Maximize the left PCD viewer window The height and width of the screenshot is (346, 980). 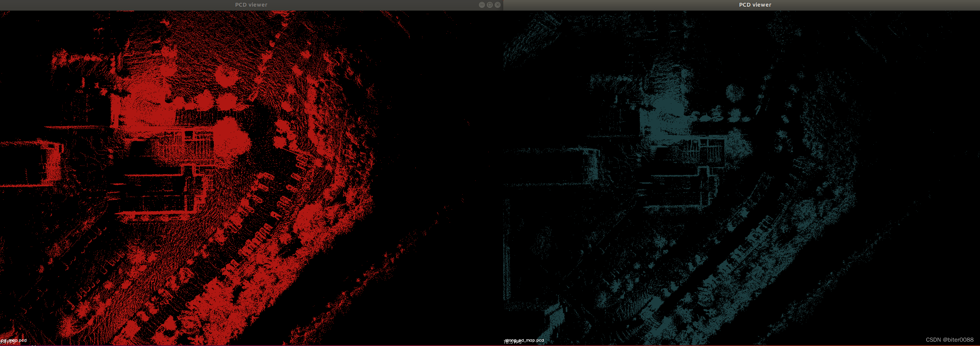490,5
